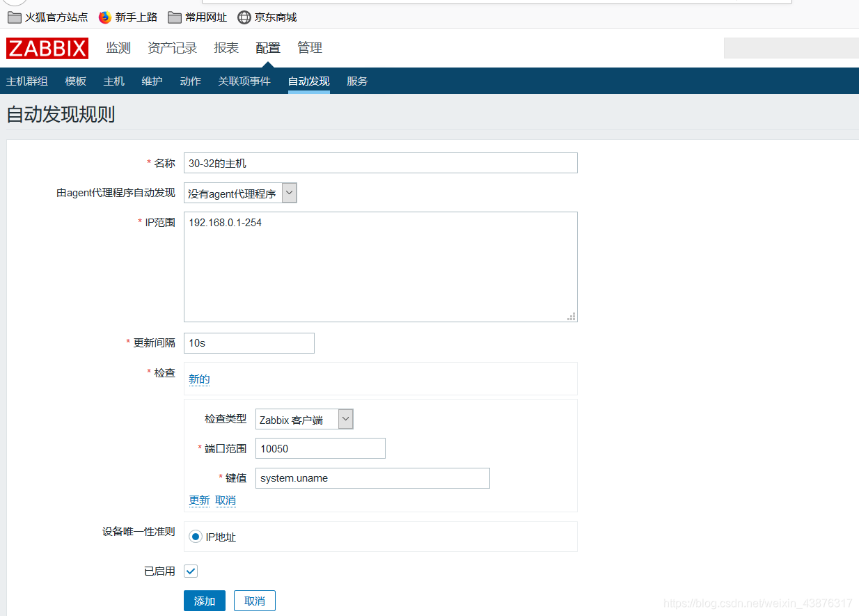
Task: Go to 模板 submenu
Action: pos(76,81)
